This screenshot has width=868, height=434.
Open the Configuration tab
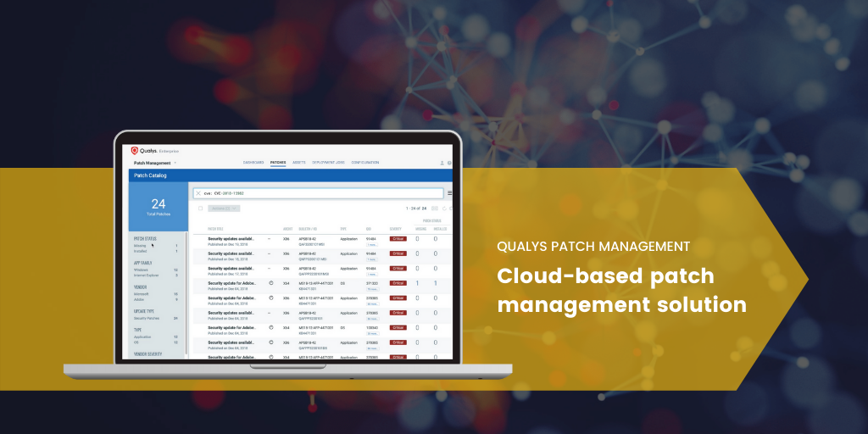coord(365,163)
